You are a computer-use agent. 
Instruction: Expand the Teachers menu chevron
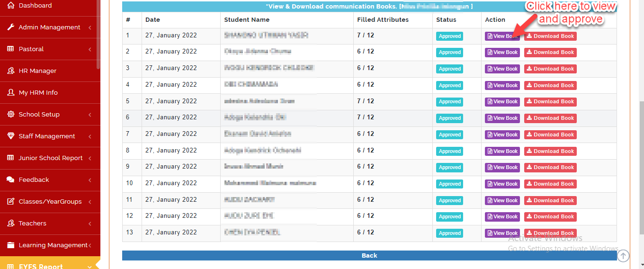(89, 224)
